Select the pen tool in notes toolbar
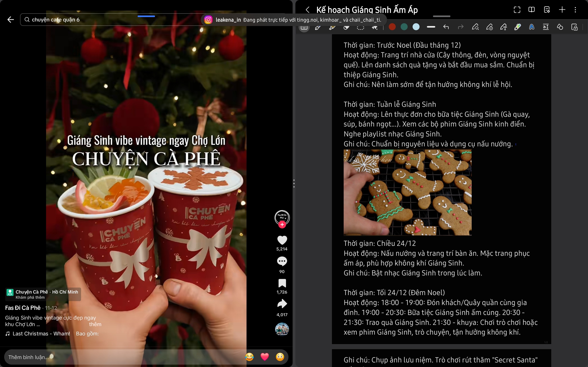 (x=318, y=27)
